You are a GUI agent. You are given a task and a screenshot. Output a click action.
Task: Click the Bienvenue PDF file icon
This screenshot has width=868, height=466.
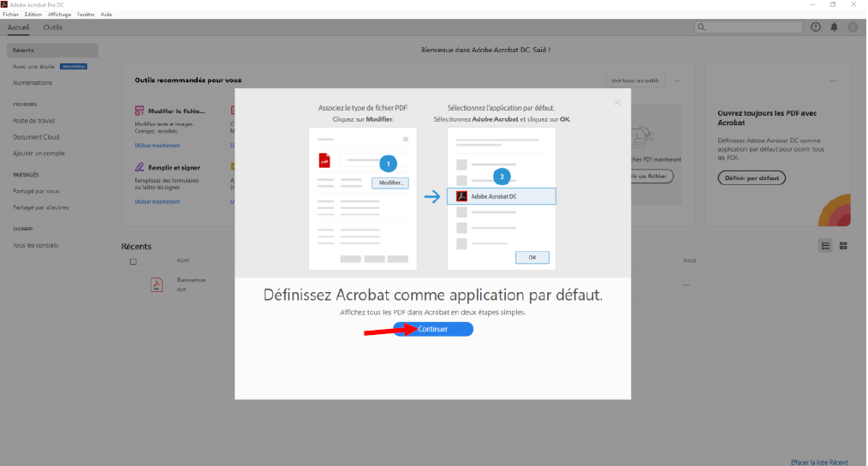[157, 284]
